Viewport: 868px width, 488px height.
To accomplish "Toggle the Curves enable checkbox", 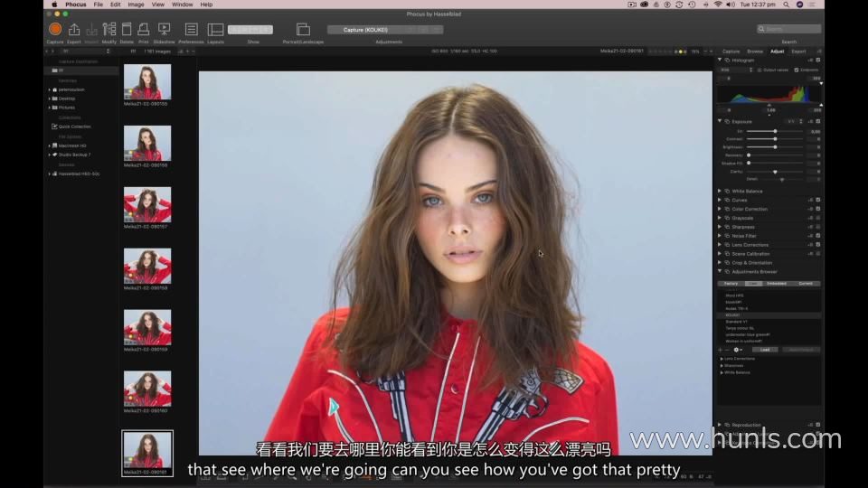I will click(818, 201).
